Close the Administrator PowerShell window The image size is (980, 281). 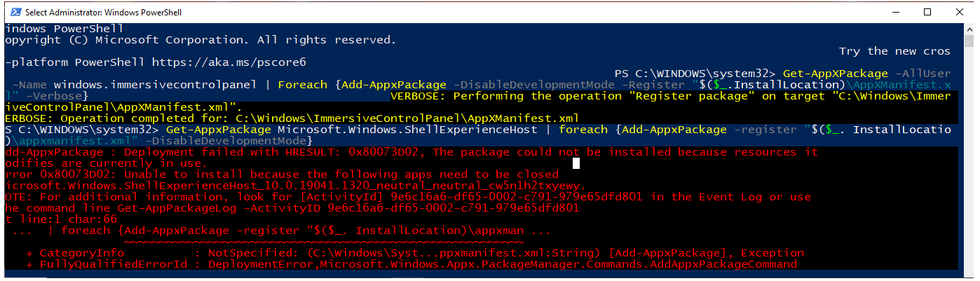[x=960, y=12]
